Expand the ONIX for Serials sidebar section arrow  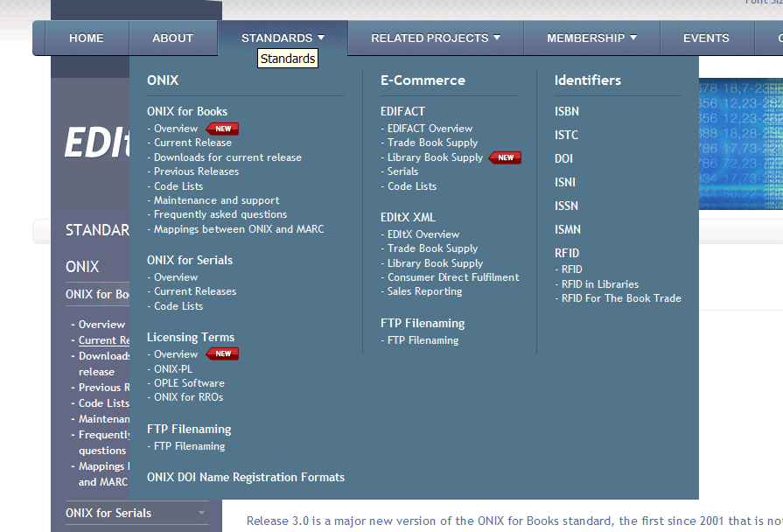[201, 513]
